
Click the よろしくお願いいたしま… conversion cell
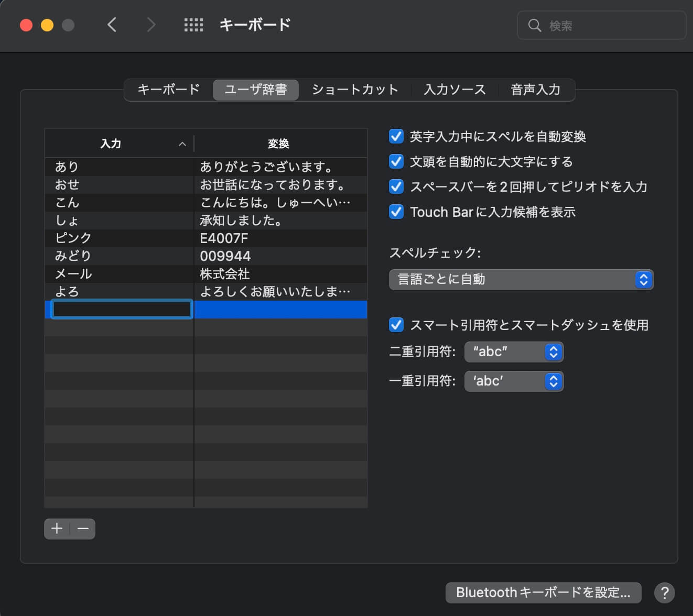pyautogui.click(x=280, y=291)
